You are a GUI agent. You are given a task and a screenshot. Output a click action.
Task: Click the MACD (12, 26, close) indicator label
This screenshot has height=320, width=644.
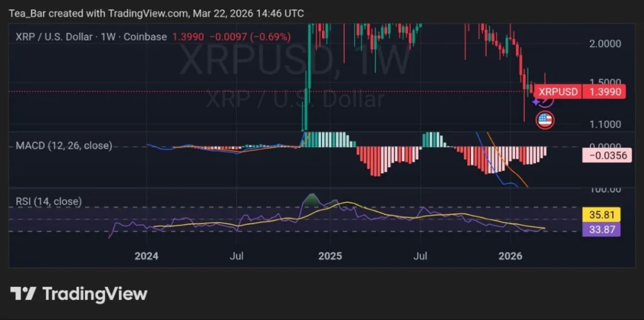[64, 145]
